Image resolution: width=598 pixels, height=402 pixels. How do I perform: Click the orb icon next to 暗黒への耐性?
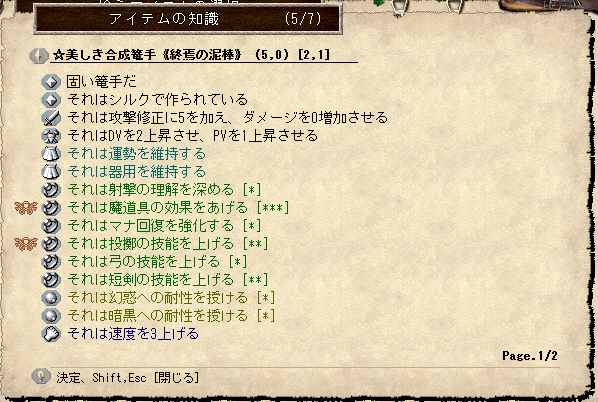click(51, 316)
